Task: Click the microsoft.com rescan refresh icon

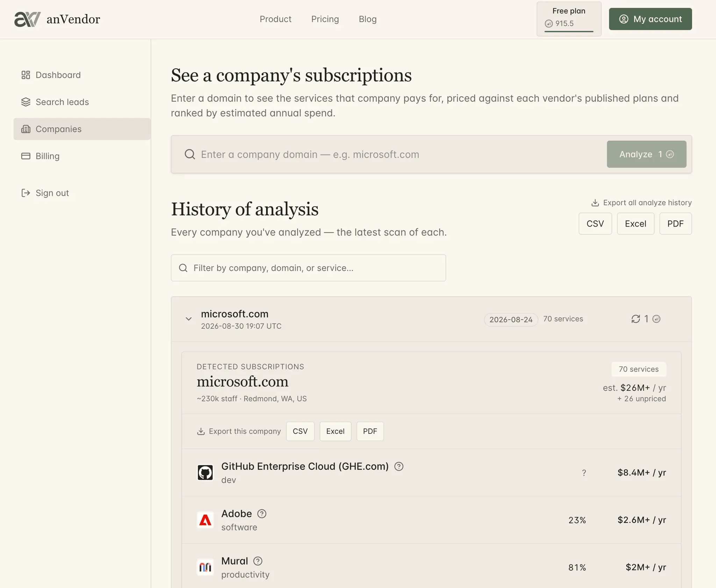Action: [636, 319]
